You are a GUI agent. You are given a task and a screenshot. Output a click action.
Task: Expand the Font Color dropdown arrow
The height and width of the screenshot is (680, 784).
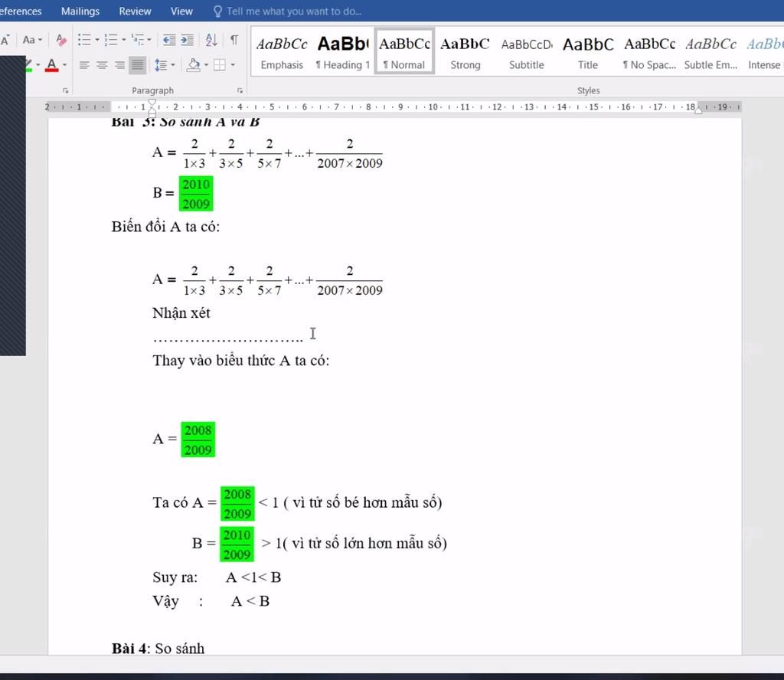64,64
